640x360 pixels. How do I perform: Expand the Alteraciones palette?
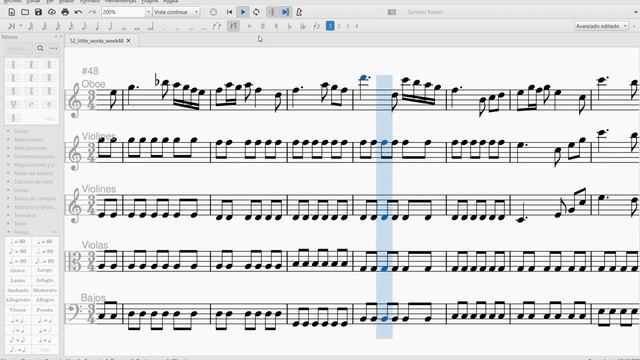pos(27,140)
